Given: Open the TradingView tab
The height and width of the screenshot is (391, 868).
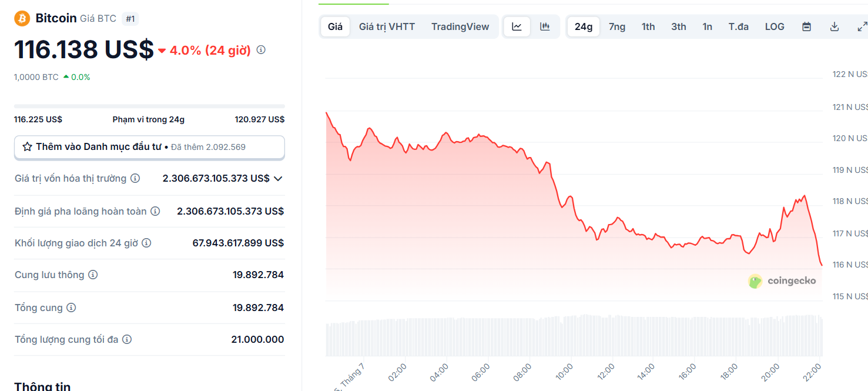Looking at the screenshot, I should coord(460,26).
